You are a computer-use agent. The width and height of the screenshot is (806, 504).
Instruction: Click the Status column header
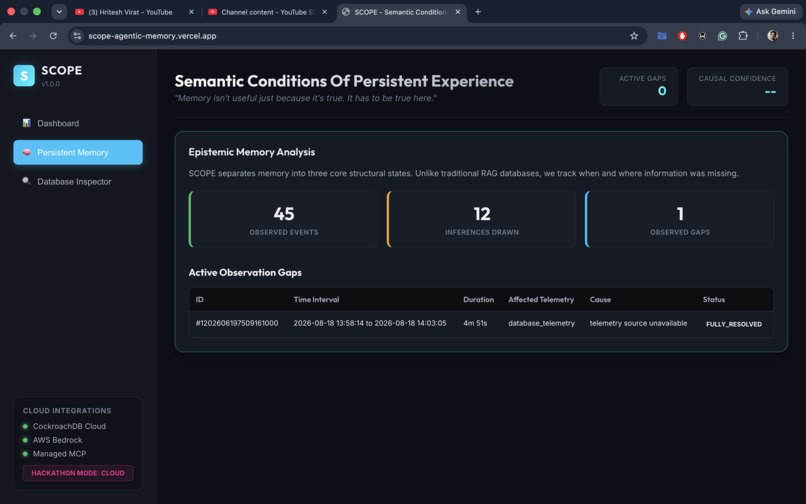pyautogui.click(x=713, y=299)
